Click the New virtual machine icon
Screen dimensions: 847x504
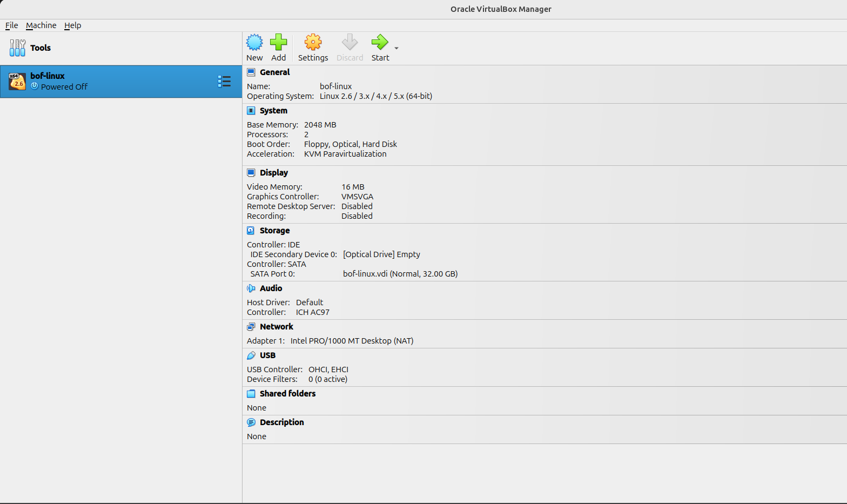(x=254, y=43)
